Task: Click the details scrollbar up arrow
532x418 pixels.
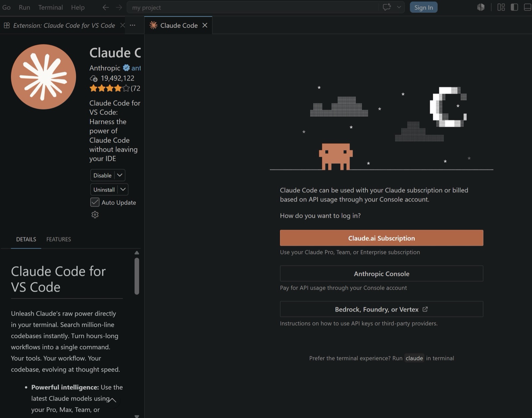Action: point(137,253)
